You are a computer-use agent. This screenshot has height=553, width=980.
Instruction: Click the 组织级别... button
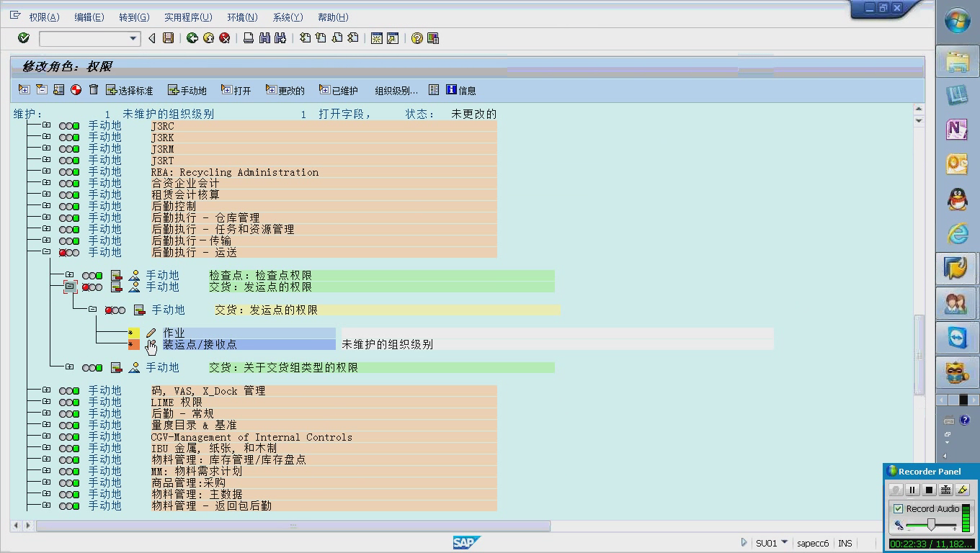[396, 90]
